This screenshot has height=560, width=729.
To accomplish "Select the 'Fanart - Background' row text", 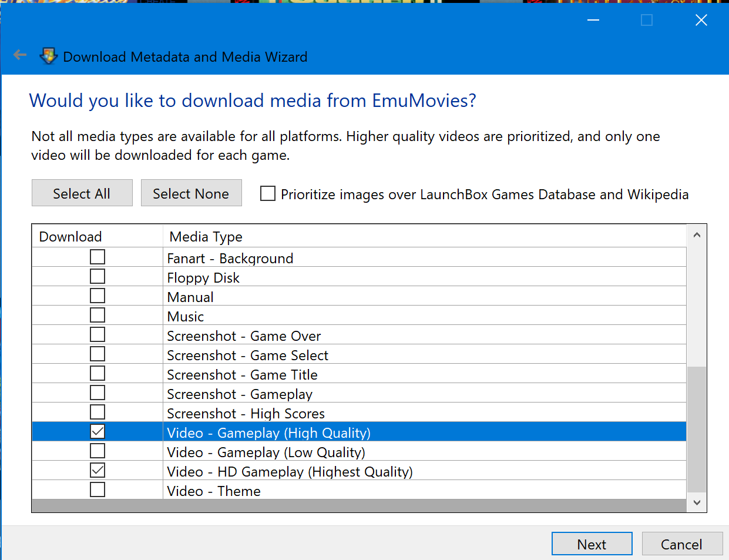I will click(230, 259).
